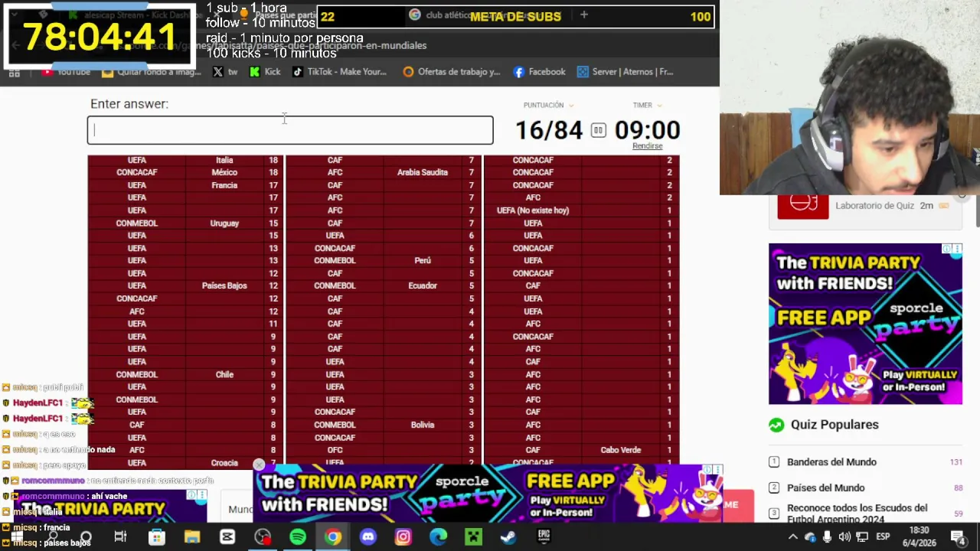Open CapCut from the taskbar
Screen dimensions: 980x551
[x=227, y=537]
